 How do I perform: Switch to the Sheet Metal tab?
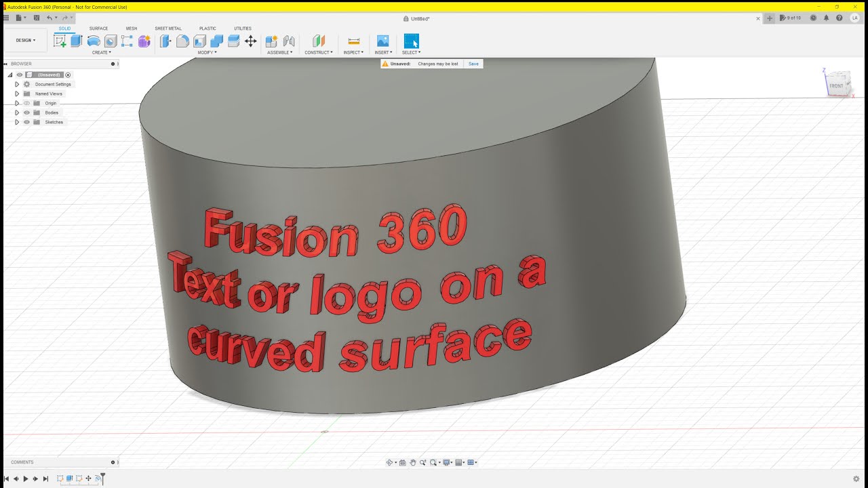168,28
